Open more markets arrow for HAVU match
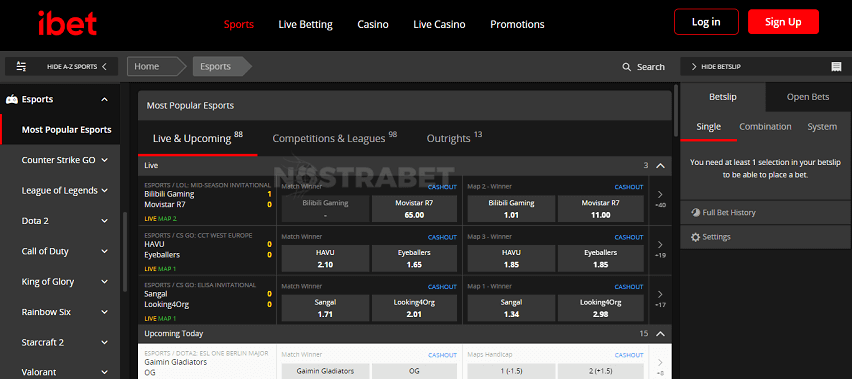This screenshot has height=379, width=852. click(660, 244)
